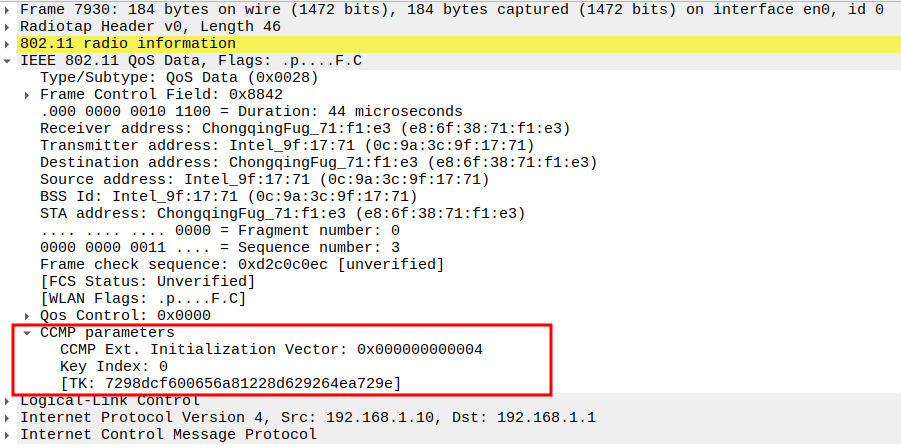
Task: Expand Internet Control Message Protocol section
Action: click(8, 435)
